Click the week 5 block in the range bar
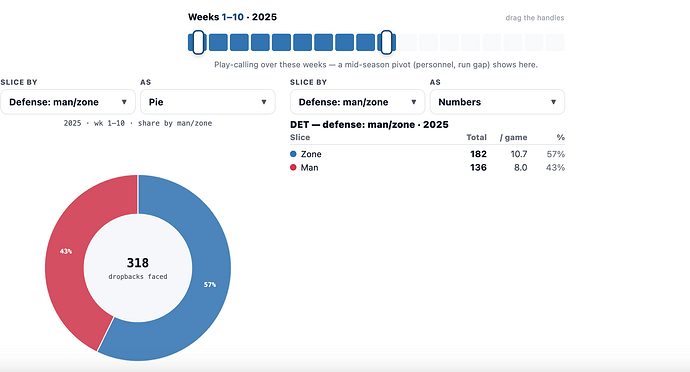This screenshot has width=690, height=372. (x=281, y=42)
